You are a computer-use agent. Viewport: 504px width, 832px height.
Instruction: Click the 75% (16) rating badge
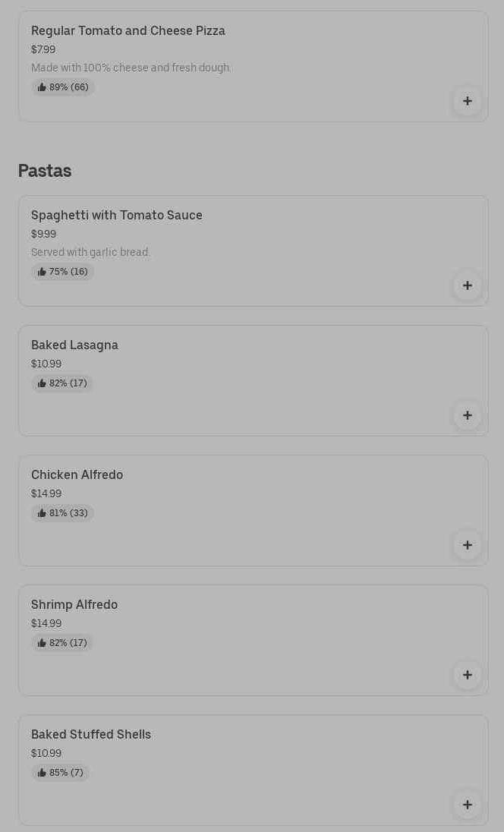point(62,272)
